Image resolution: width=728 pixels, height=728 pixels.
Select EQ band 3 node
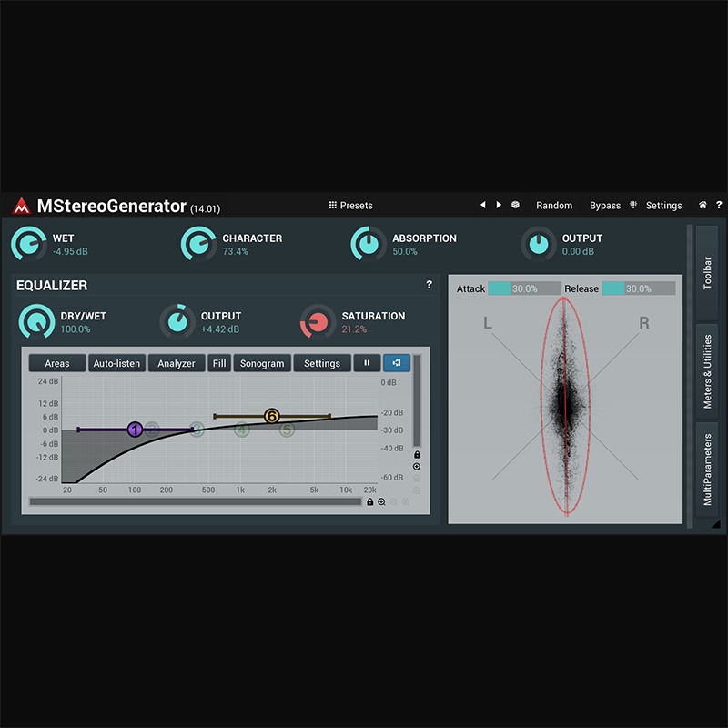pos(197,430)
